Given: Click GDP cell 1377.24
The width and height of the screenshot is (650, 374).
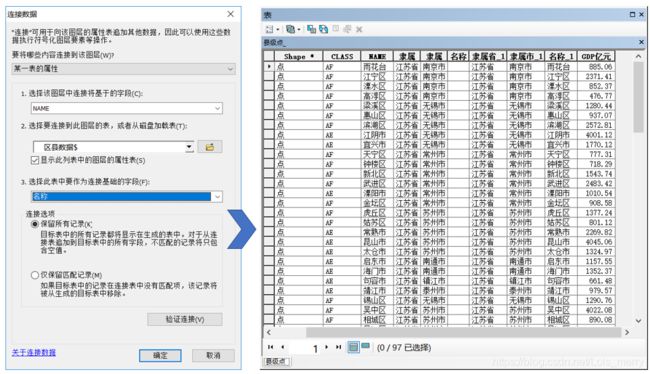Looking at the screenshot, I should click(596, 213).
